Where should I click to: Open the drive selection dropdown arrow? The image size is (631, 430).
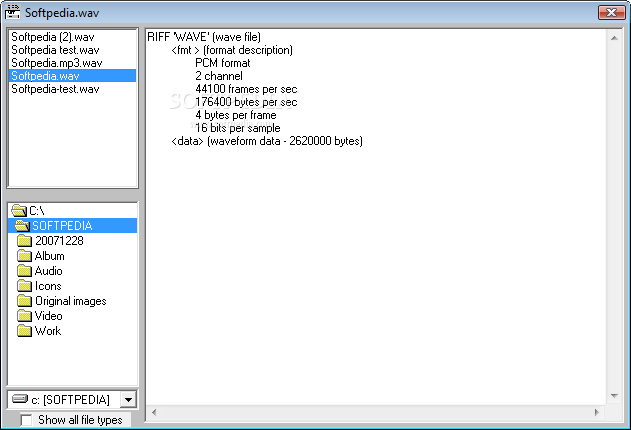[128, 400]
